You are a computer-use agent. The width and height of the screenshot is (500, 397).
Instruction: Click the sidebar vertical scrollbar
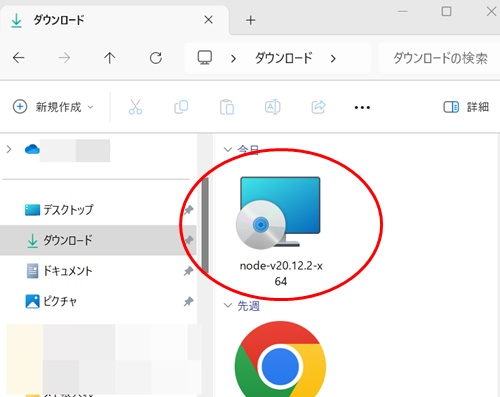pyautogui.click(x=205, y=225)
